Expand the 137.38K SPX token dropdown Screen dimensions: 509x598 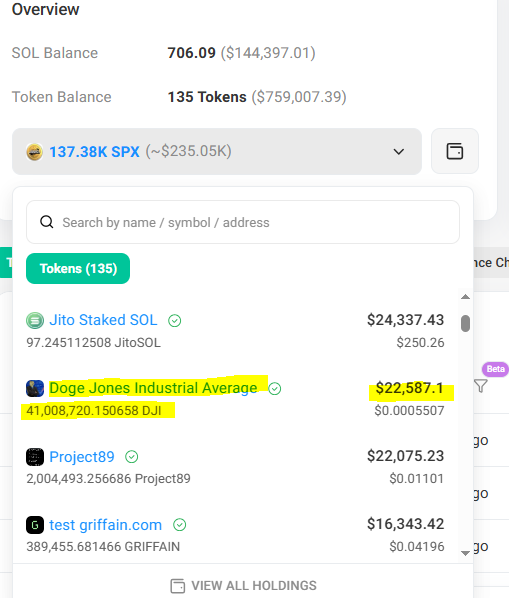point(217,151)
